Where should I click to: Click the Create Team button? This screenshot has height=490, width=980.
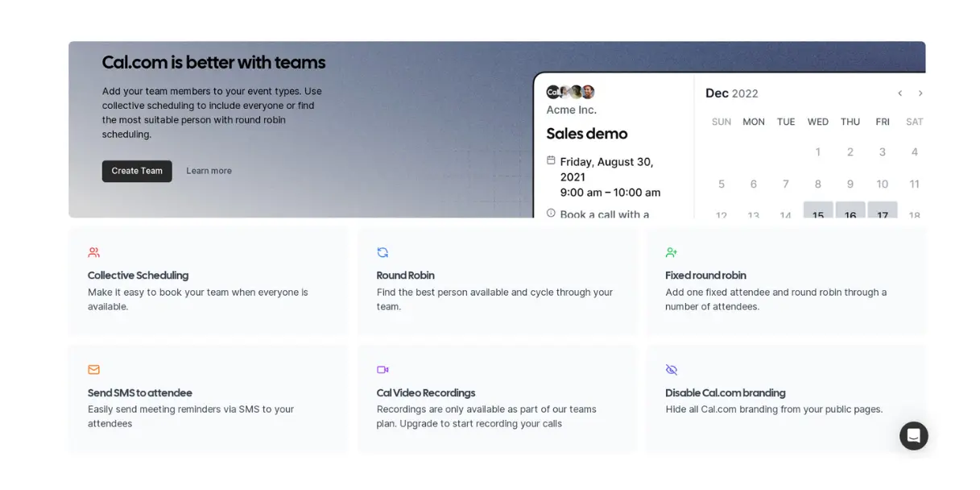pos(137,171)
